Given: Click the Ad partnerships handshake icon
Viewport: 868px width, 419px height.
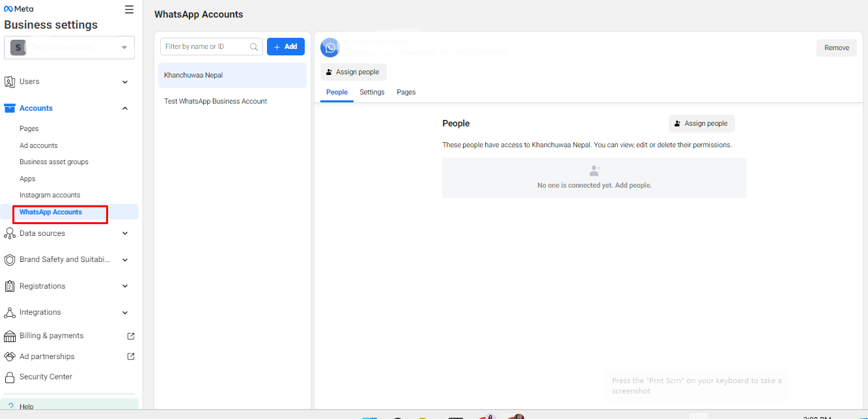Looking at the screenshot, I should (x=10, y=356).
